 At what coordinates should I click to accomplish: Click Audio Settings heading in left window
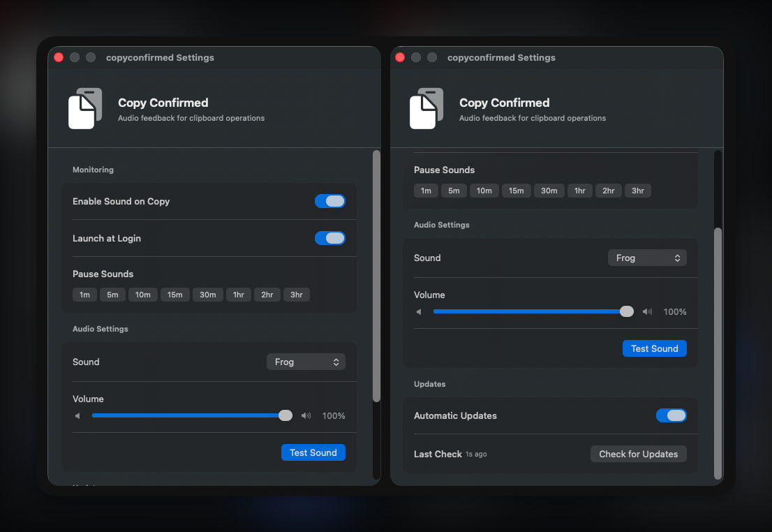click(101, 329)
